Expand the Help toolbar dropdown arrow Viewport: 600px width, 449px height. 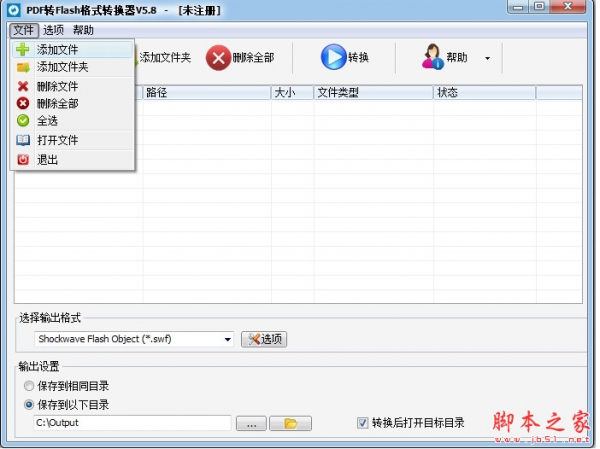(x=488, y=58)
